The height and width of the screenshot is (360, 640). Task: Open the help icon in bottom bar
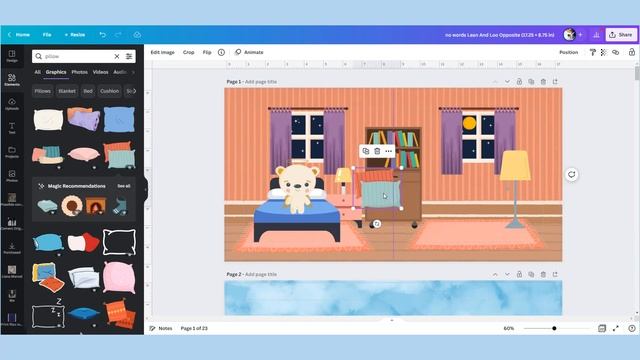tap(632, 328)
